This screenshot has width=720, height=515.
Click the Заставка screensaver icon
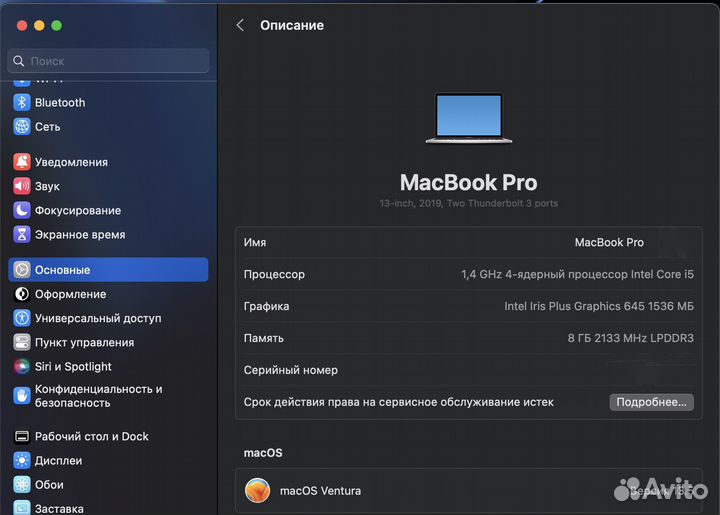[x=22, y=508]
